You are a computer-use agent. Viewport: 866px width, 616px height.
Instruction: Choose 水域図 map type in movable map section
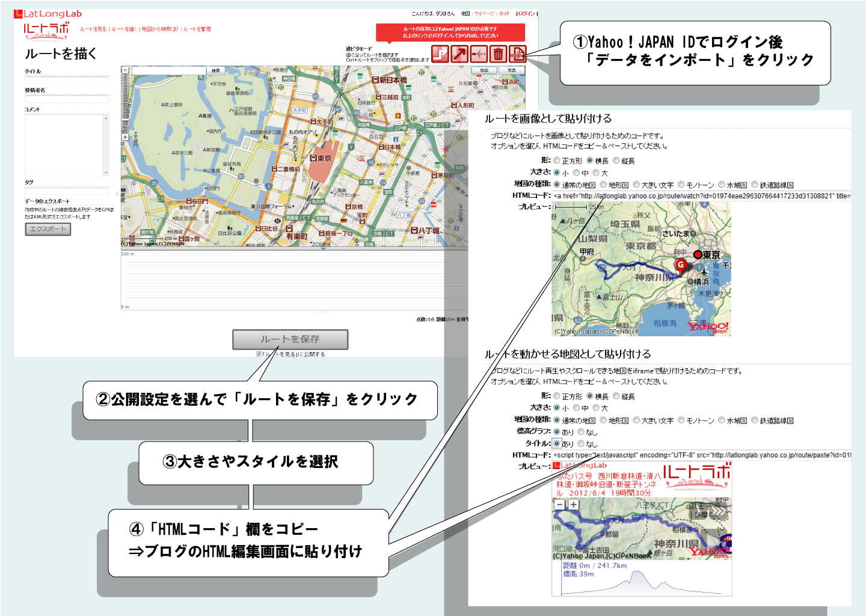(722, 420)
